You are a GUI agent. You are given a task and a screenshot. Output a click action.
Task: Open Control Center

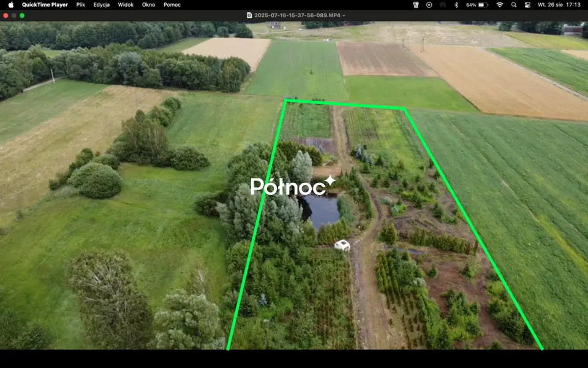[527, 5]
